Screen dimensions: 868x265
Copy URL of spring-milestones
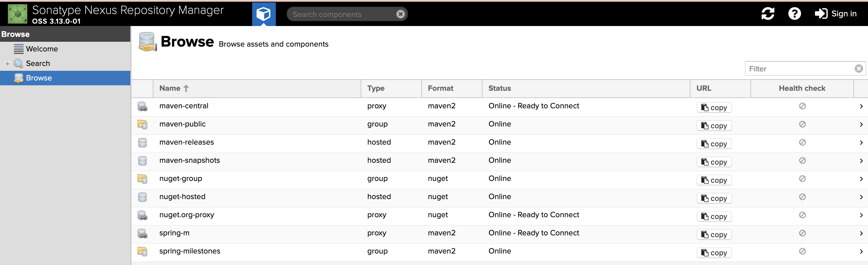[714, 253]
